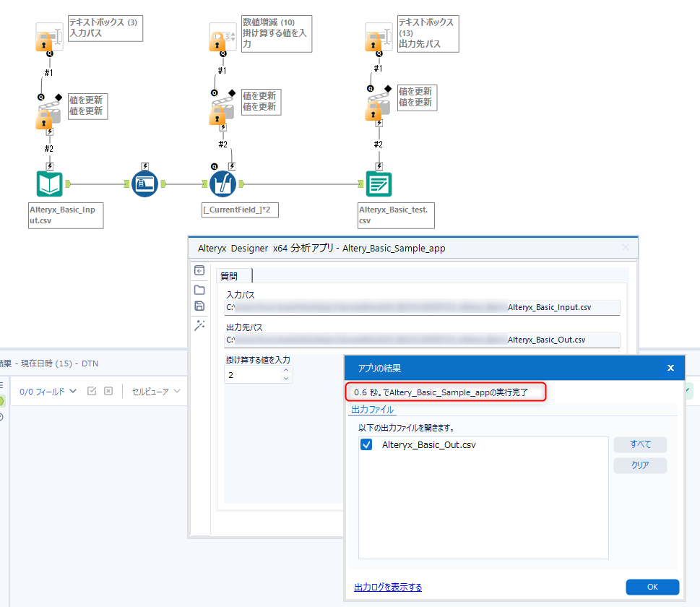Image resolution: width=700 pixels, height=607 pixels.
Task: Click the output anchor of Multi-Field Formula tool
Action: 241,184
